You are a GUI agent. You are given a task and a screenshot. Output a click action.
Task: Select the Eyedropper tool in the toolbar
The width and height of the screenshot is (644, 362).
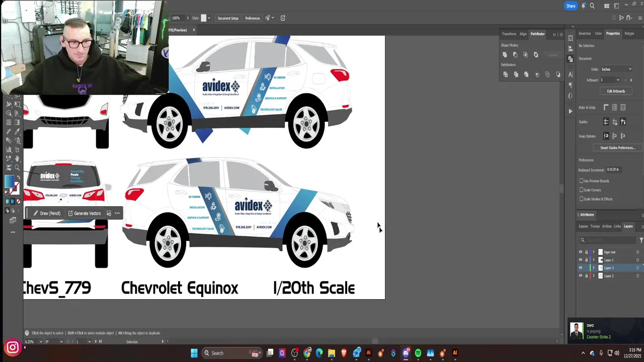coord(17,131)
